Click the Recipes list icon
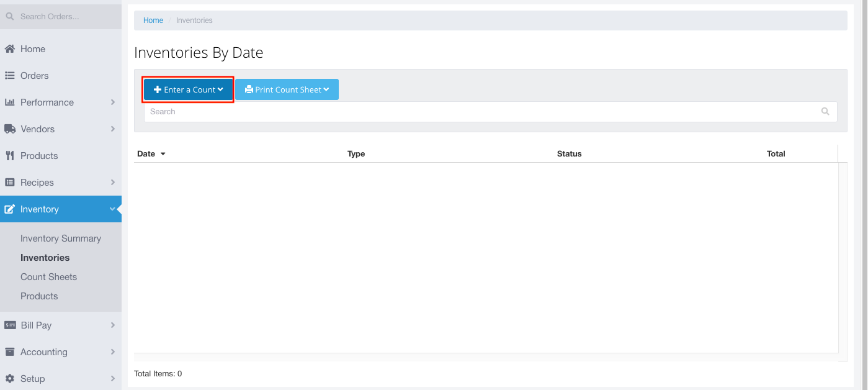Screen dimensions: 868x390 point(10,183)
